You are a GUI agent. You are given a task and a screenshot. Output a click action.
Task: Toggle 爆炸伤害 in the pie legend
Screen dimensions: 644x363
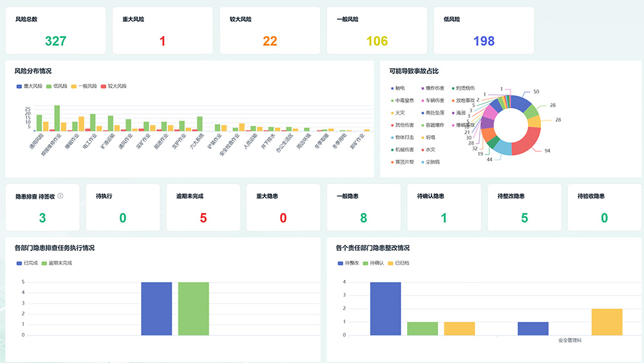433,88
